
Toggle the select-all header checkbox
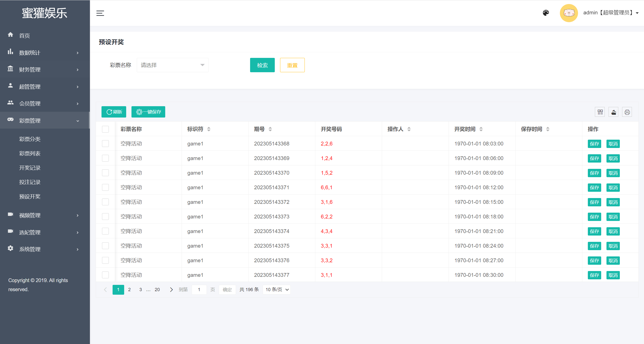[105, 129]
